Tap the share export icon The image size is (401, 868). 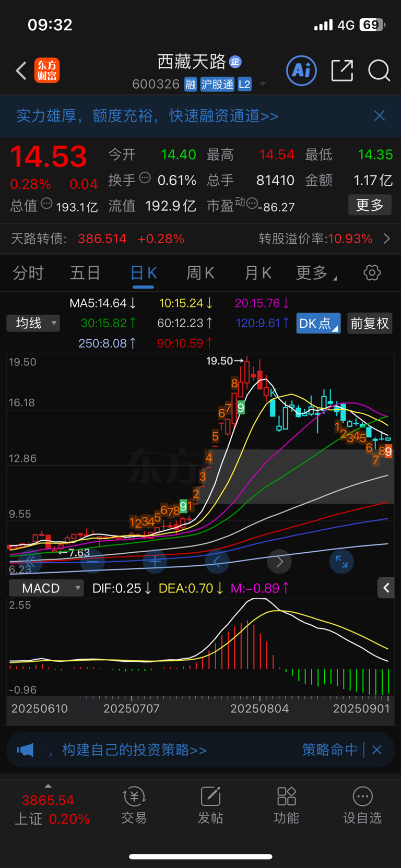click(343, 70)
